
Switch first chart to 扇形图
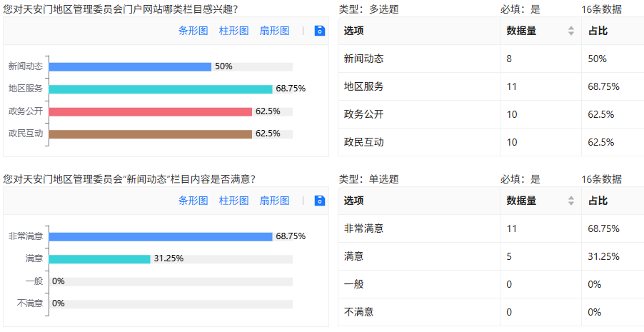[274, 31]
